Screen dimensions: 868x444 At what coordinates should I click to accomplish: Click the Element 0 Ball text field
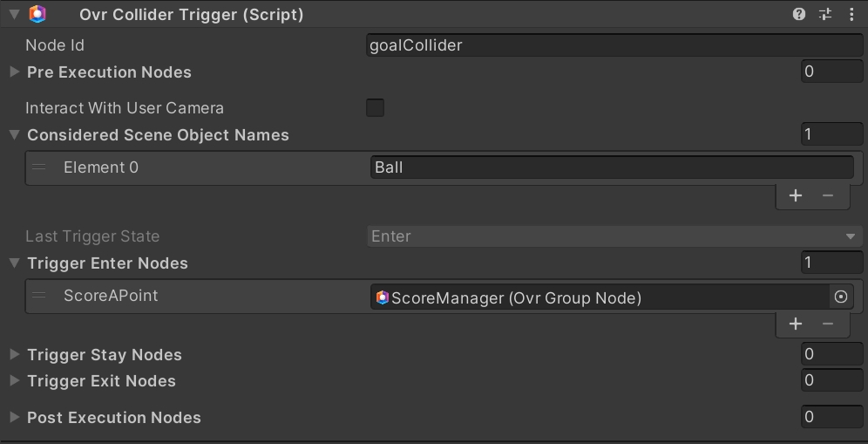pyautogui.click(x=610, y=167)
